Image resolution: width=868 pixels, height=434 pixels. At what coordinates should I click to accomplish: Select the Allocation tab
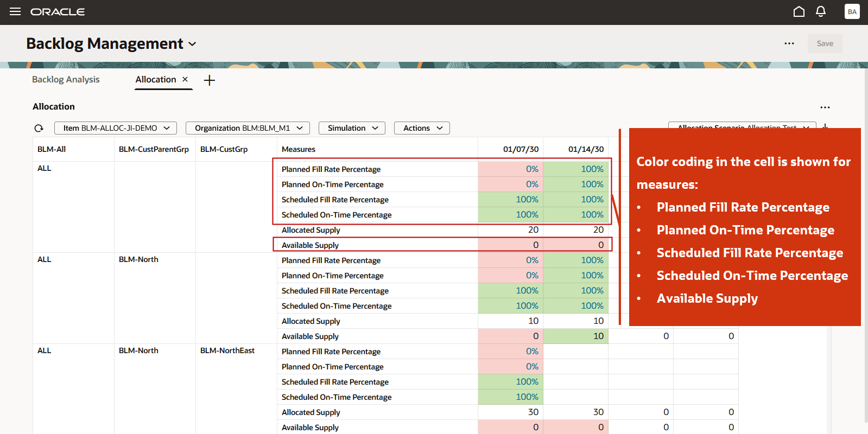(156, 79)
